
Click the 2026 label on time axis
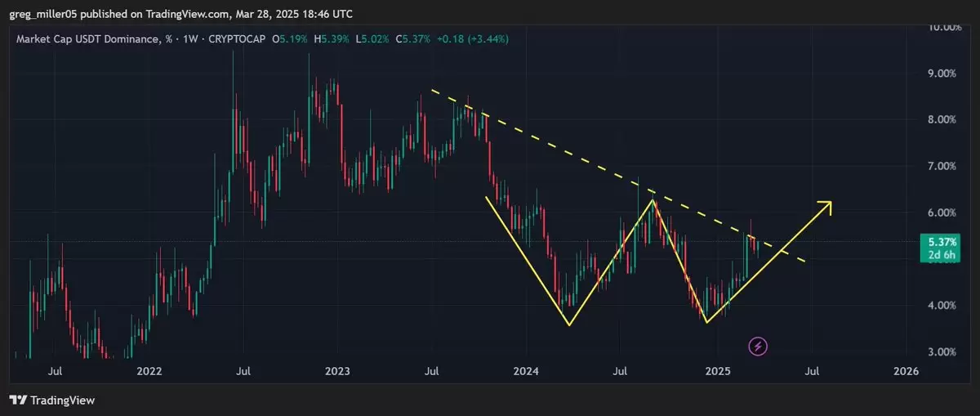906,371
